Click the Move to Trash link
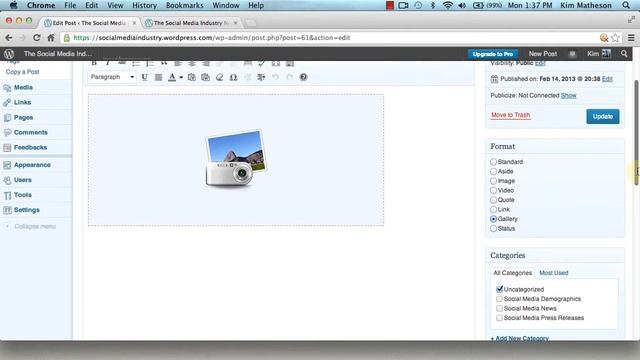The image size is (640, 360). pyautogui.click(x=510, y=115)
